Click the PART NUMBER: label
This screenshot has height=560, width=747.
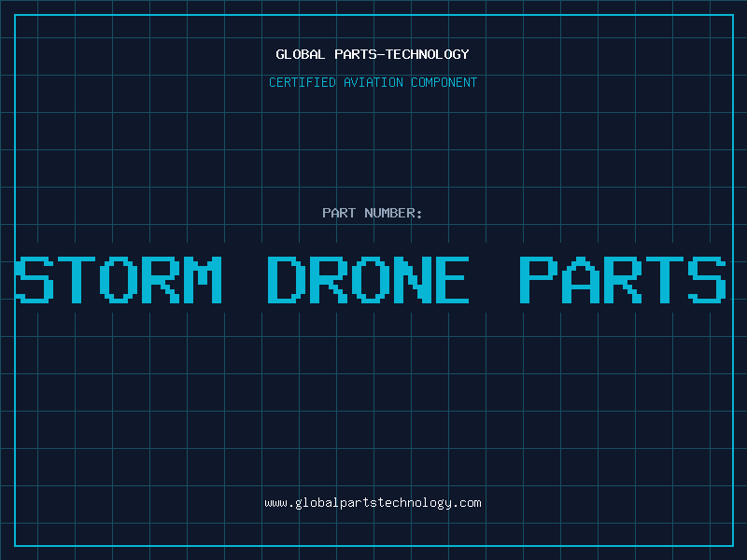(x=373, y=213)
